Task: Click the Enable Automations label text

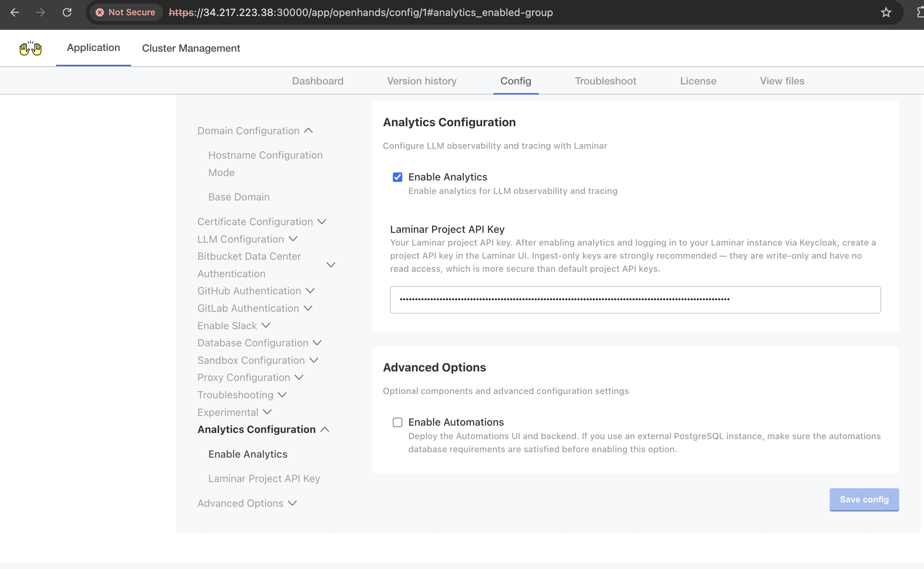Action: (x=456, y=422)
